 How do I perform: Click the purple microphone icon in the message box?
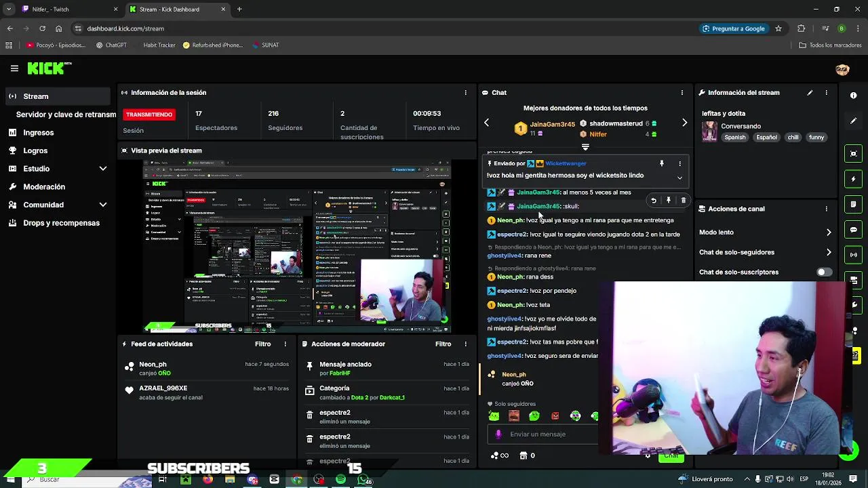click(x=498, y=434)
